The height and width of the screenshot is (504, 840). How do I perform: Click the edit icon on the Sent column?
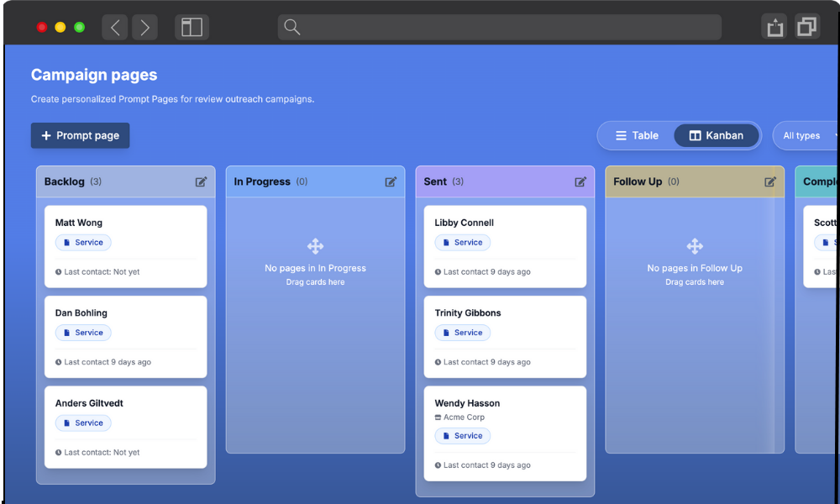[580, 181]
